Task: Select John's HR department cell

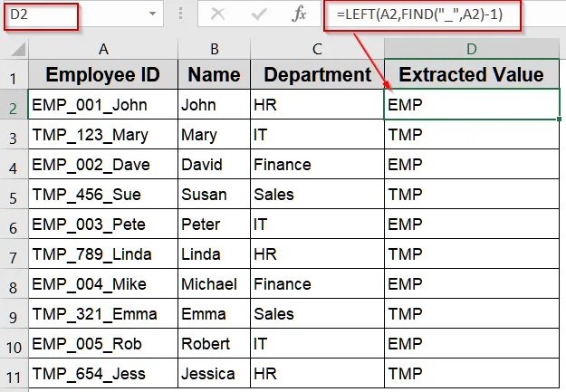Action: [x=317, y=105]
